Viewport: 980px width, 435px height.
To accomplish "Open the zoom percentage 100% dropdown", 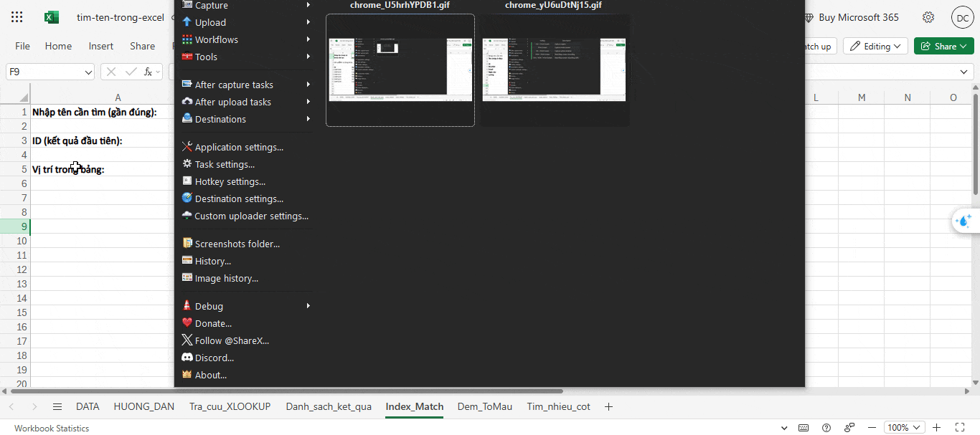I will (x=904, y=428).
